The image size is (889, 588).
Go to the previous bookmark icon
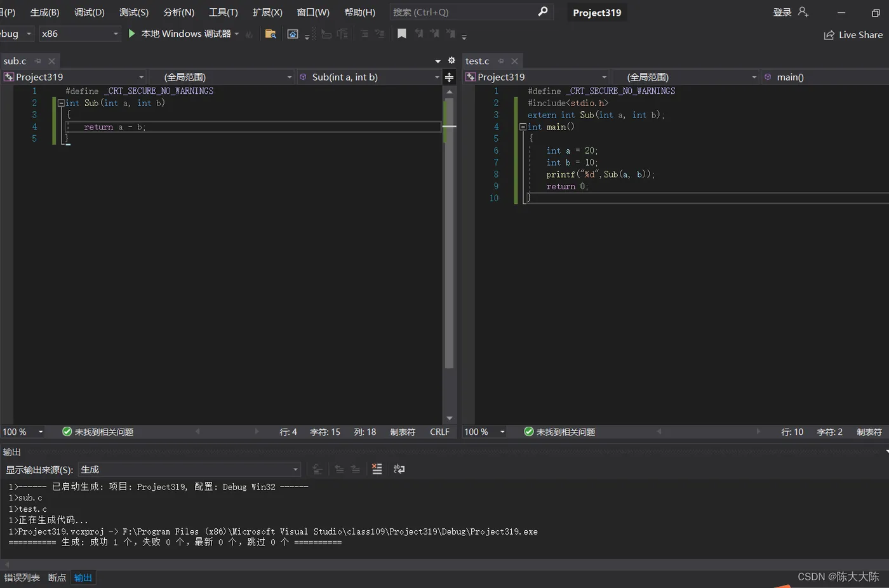419,34
